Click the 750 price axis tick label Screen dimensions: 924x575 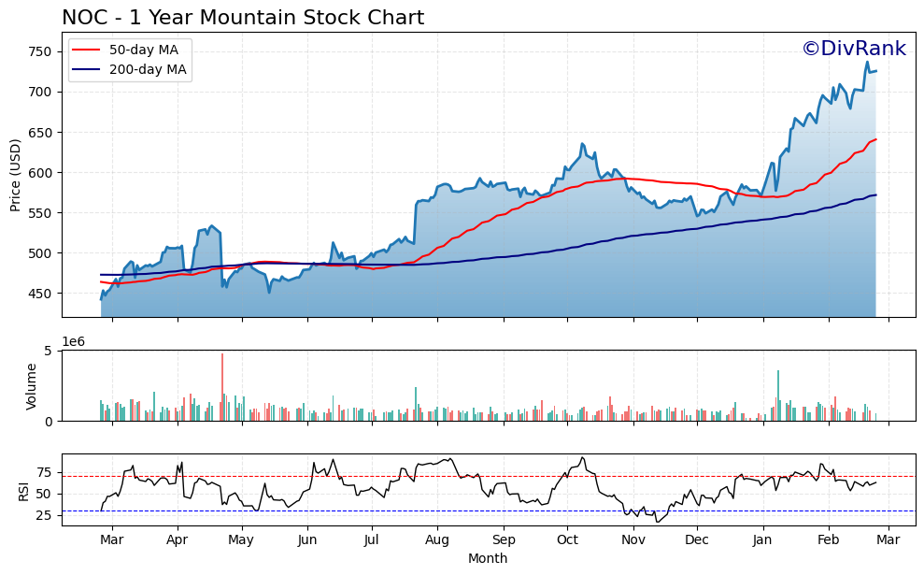[39, 52]
